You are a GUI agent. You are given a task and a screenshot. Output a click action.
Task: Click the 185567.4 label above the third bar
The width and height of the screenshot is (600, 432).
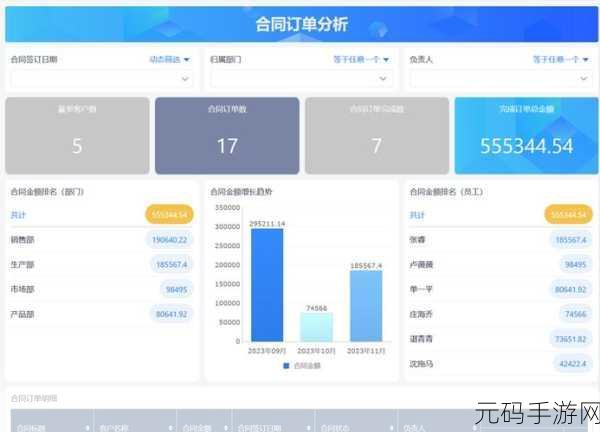coord(366,266)
